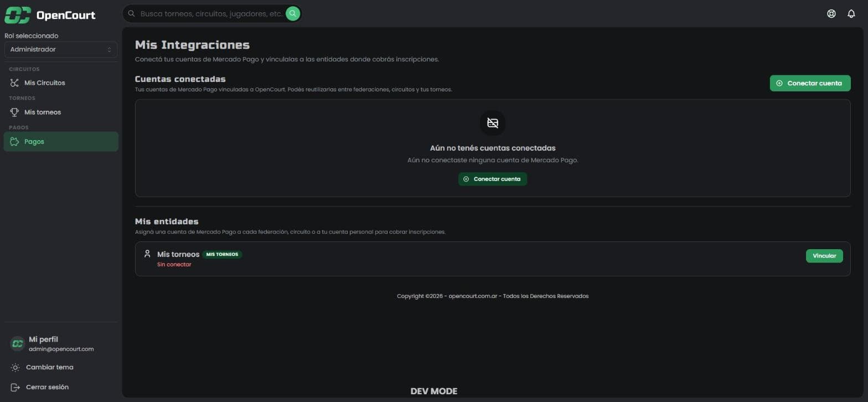Click the DEV MODE label
The height and width of the screenshot is (402, 868).
pyautogui.click(x=434, y=391)
